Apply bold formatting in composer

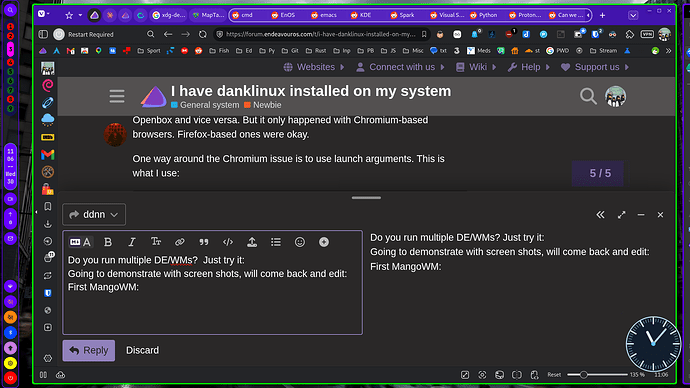(x=108, y=242)
